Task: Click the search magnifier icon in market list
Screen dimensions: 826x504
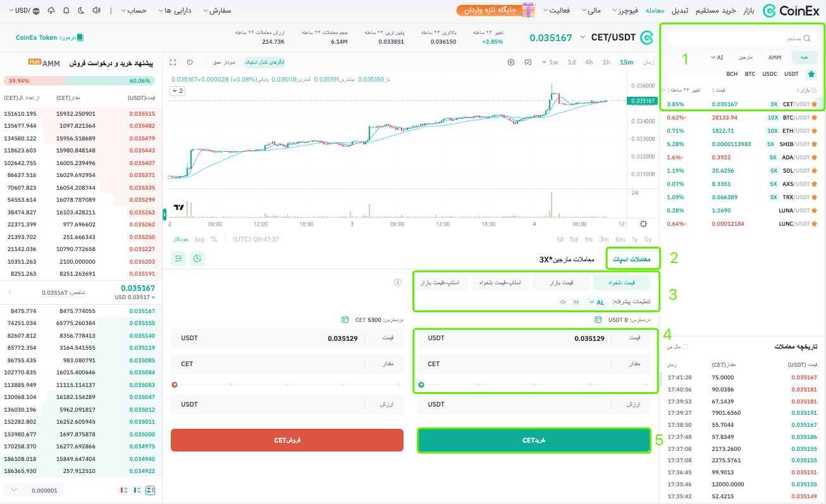Action: click(806, 38)
